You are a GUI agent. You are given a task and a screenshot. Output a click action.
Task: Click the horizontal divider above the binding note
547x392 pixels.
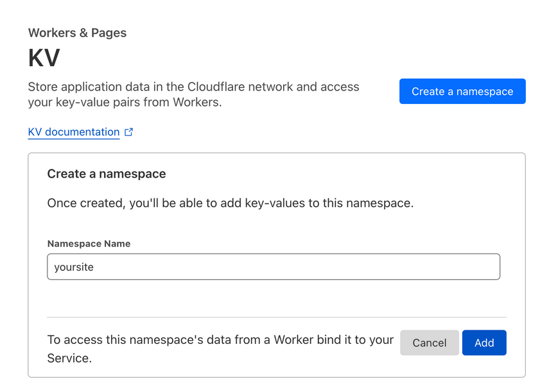point(276,317)
